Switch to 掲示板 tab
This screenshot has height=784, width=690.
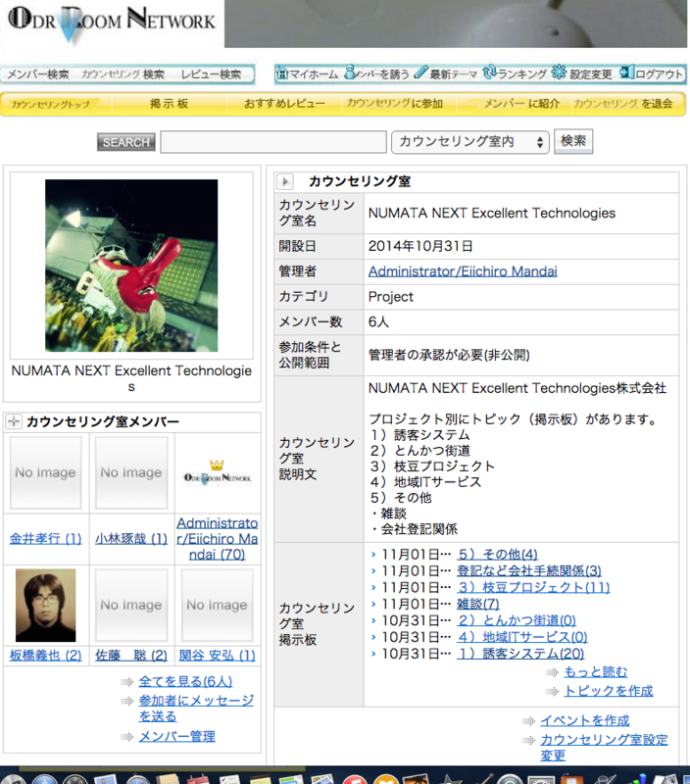pos(169,104)
